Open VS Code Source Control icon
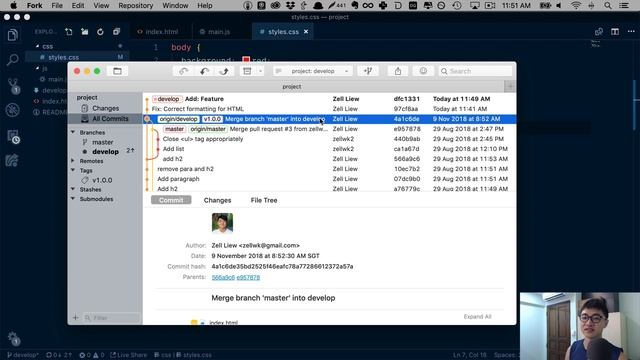 (13, 85)
